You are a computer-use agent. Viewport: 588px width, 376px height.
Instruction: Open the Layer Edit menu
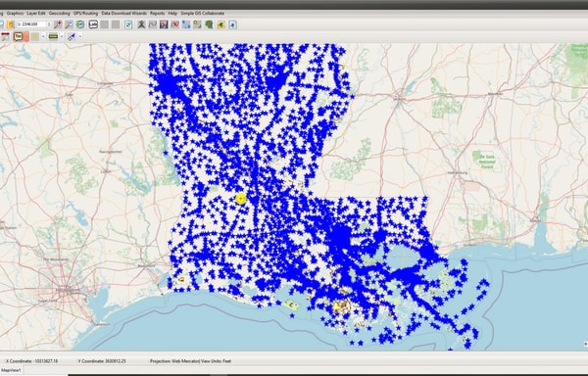[x=36, y=13]
